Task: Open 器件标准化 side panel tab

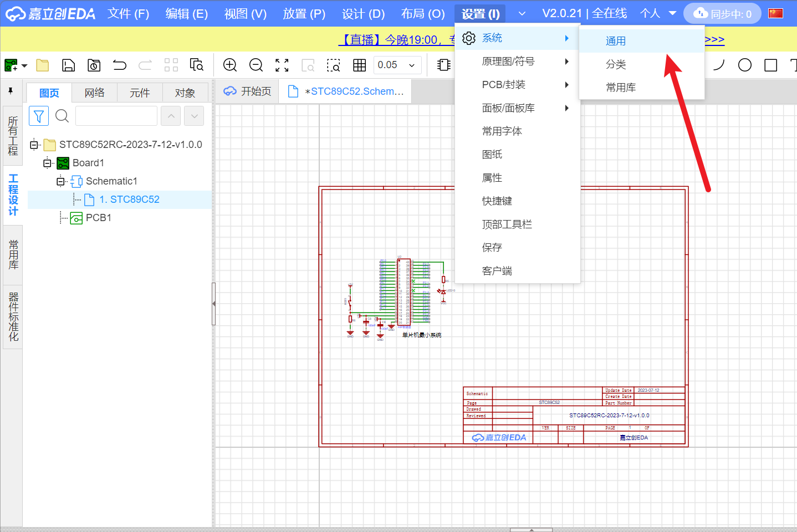Action: [13, 317]
